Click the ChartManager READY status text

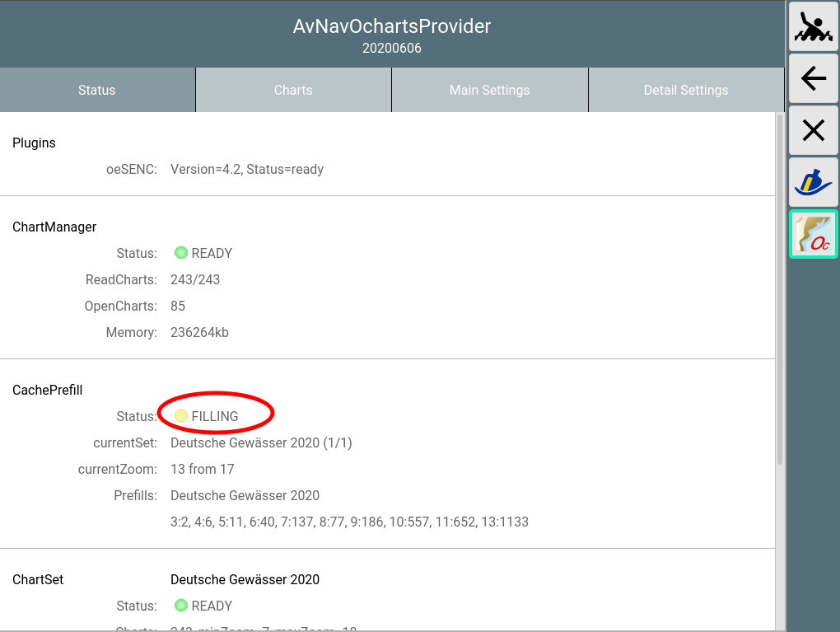point(212,253)
